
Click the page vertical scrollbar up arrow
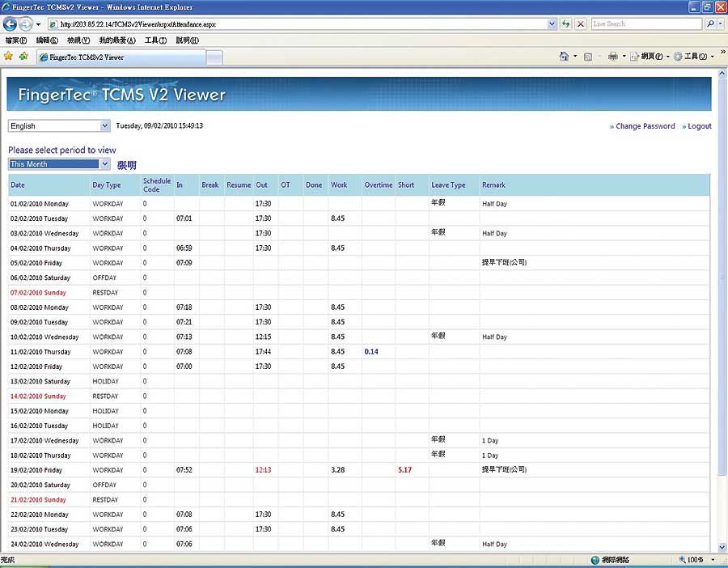coord(722,73)
